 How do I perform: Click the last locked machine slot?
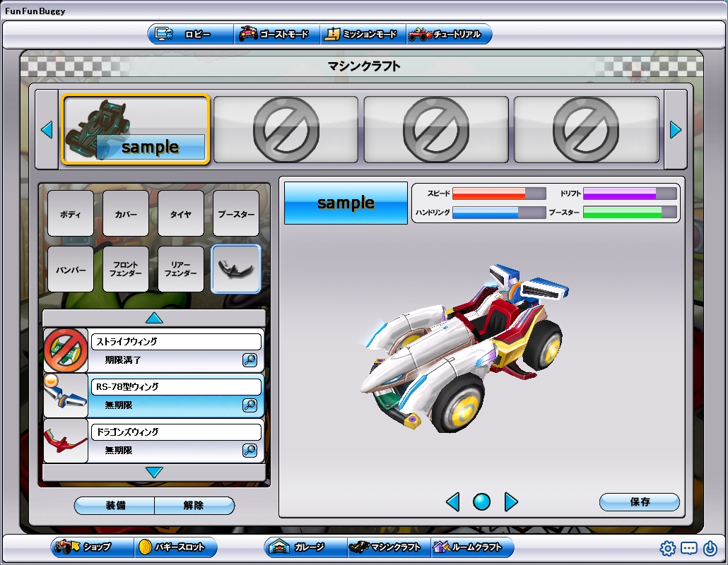pyautogui.click(x=587, y=129)
